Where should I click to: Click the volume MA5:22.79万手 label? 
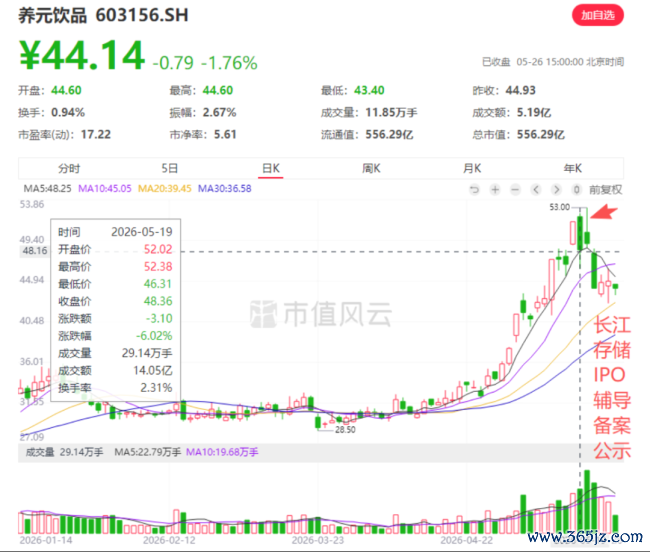148,452
